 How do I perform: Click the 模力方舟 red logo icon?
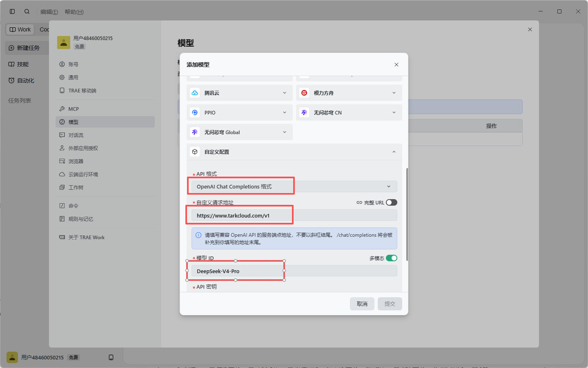[x=304, y=93]
